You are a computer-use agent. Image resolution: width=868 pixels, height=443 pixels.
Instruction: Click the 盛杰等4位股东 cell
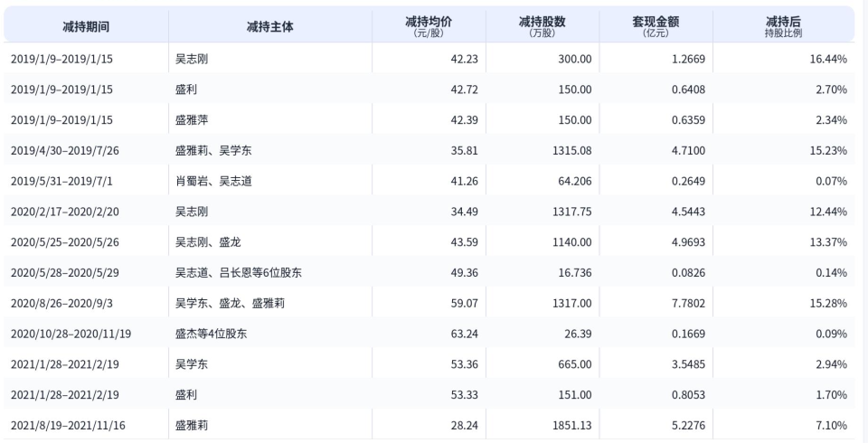[211, 334]
